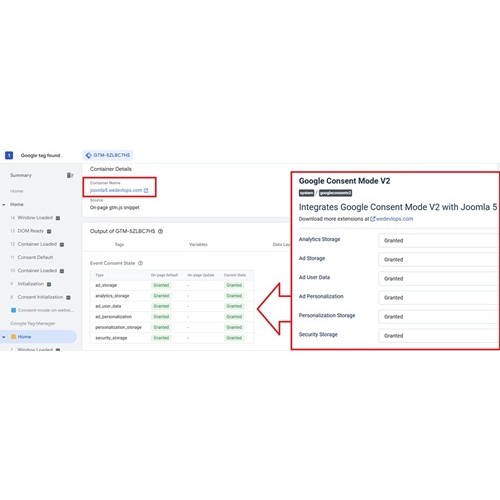Click Current State Granted badge for security_storage

[x=234, y=338]
